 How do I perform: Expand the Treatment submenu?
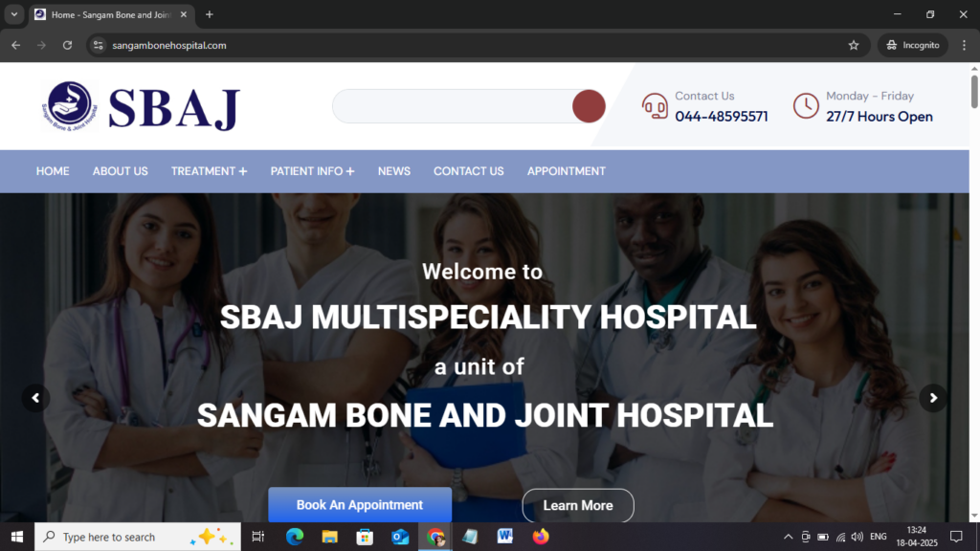pyautogui.click(x=209, y=171)
